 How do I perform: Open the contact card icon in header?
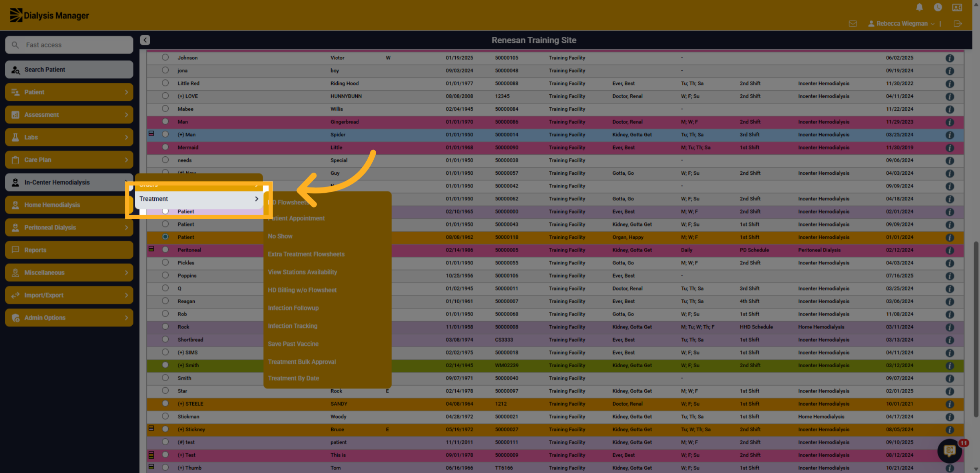[957, 7]
